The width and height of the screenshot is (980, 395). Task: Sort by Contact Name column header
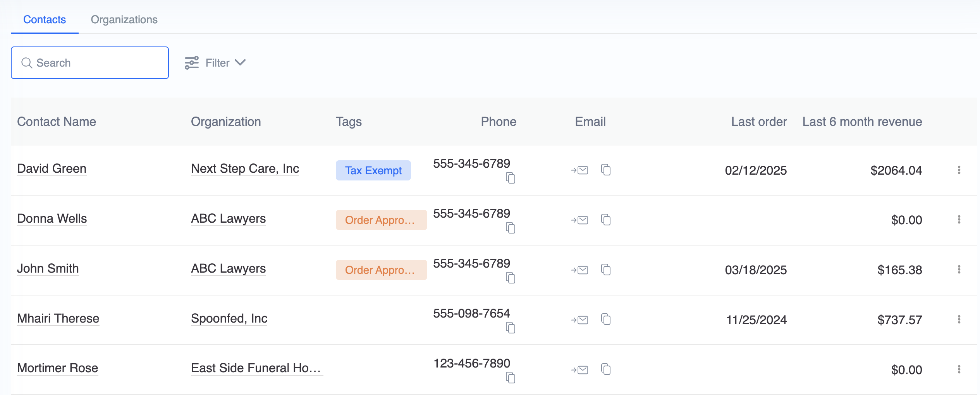click(57, 122)
